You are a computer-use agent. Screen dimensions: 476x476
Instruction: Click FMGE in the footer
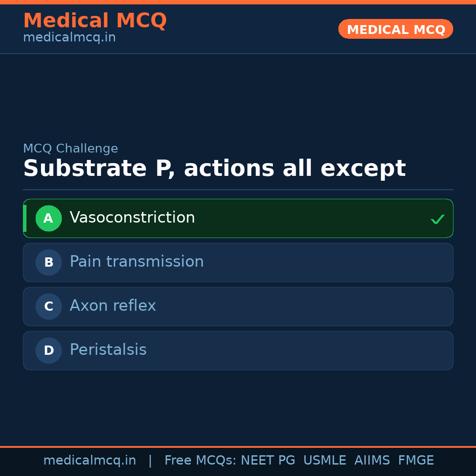pyautogui.click(x=416, y=461)
